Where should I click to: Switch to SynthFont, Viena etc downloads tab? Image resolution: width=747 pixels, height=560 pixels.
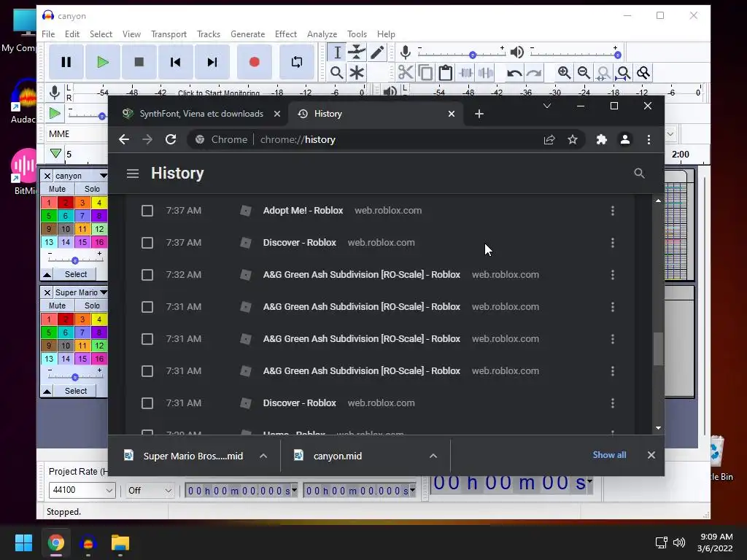[x=201, y=114]
